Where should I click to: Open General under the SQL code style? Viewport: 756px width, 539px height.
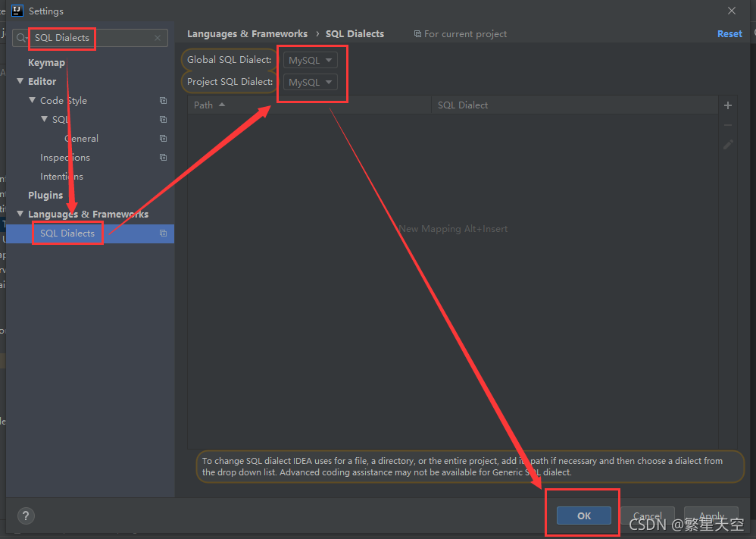pyautogui.click(x=81, y=139)
